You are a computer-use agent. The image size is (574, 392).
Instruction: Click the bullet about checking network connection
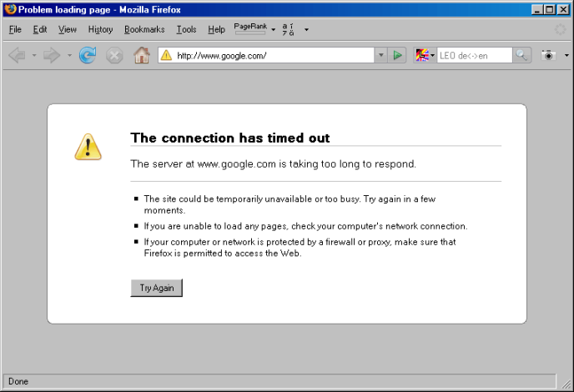coord(305,226)
